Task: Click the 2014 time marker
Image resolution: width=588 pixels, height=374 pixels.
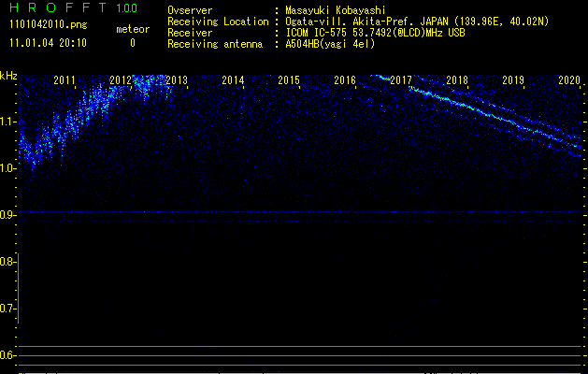Action: (233, 79)
